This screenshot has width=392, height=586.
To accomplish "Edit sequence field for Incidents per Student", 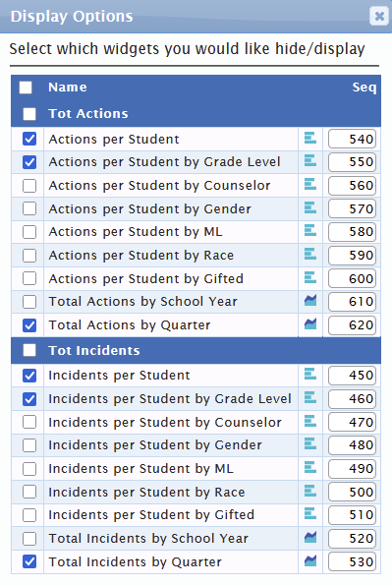I will click(x=352, y=376).
